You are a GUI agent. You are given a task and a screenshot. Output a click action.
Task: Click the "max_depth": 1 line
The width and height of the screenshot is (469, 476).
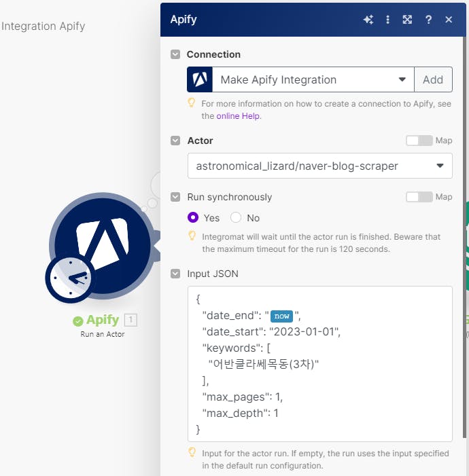point(241,413)
